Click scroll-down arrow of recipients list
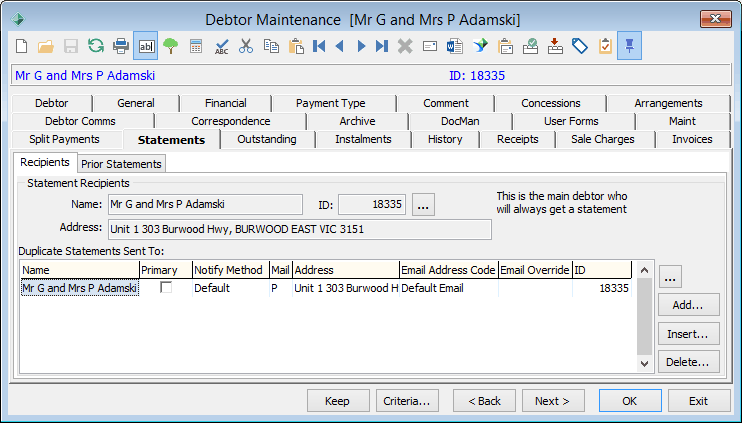This screenshot has height=423, width=742. coord(644,363)
